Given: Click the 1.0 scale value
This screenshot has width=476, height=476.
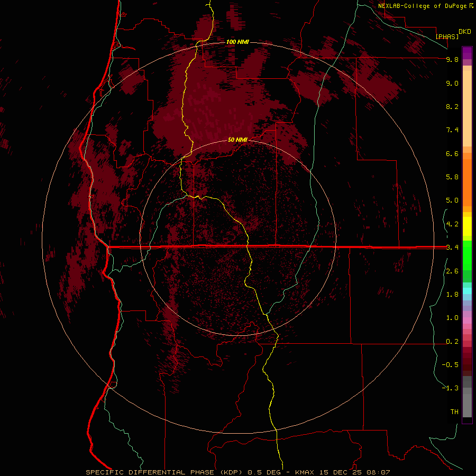Looking at the screenshot, I should coord(452,318).
